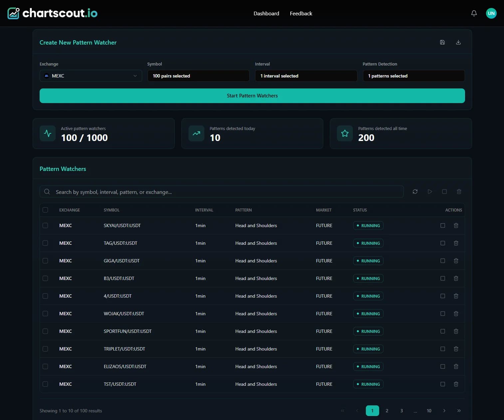This screenshot has width=504, height=420.
Task: Check the GIGA/USDT:USDT row checkbox
Action: [45, 261]
